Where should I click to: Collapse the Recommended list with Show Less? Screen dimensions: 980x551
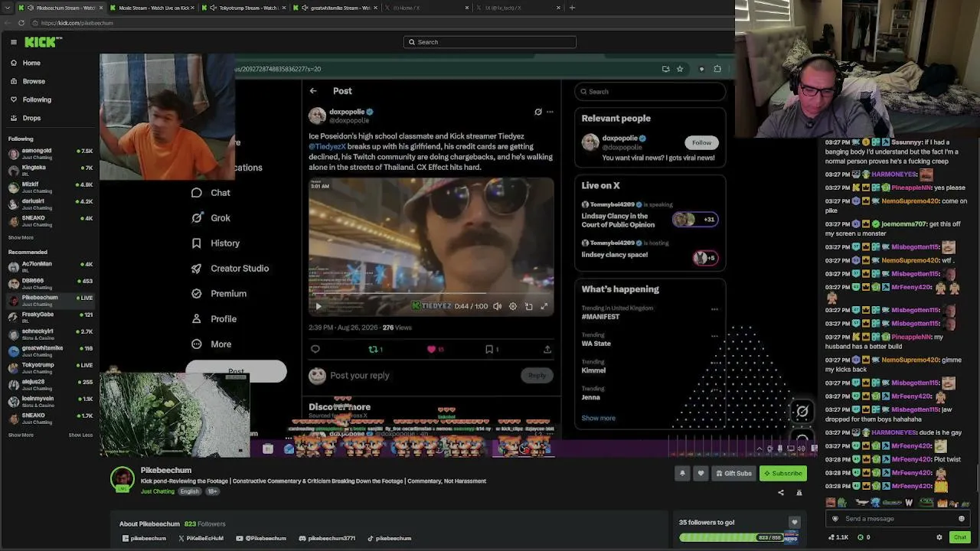pos(80,435)
